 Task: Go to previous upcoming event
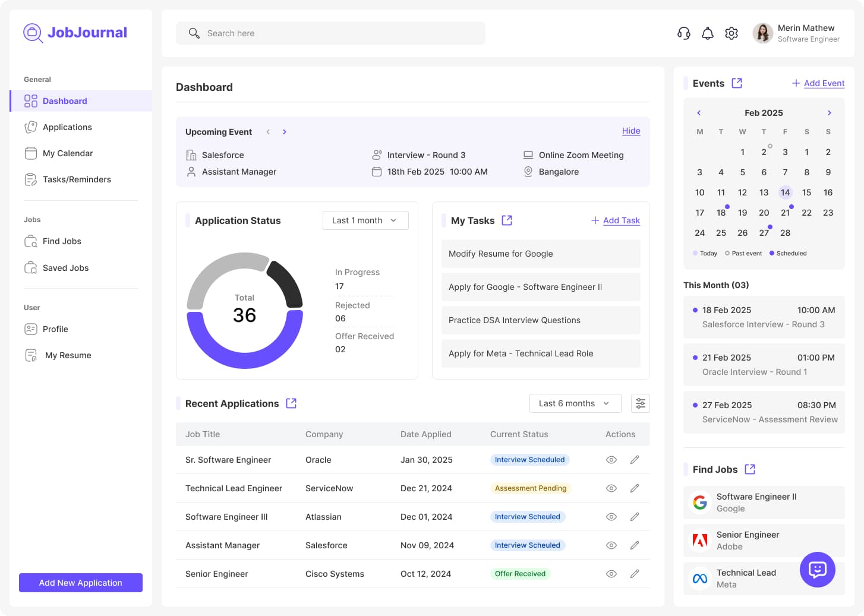(268, 132)
